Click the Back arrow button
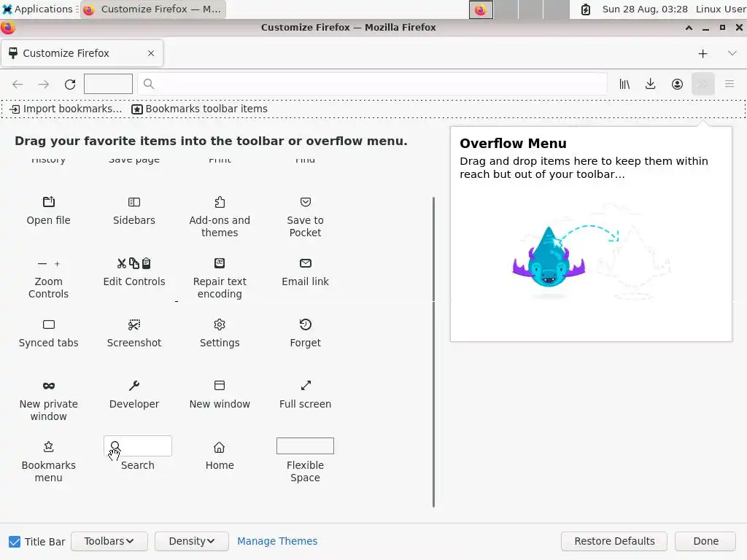 [18, 85]
